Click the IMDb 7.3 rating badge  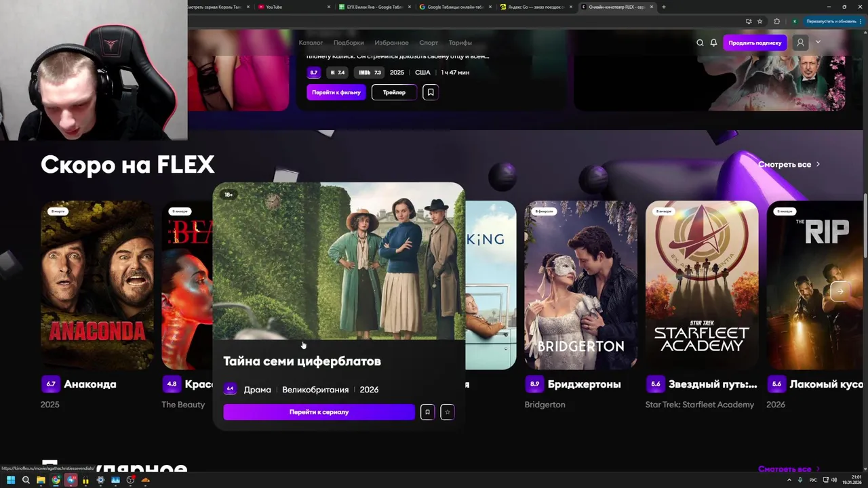tap(370, 73)
